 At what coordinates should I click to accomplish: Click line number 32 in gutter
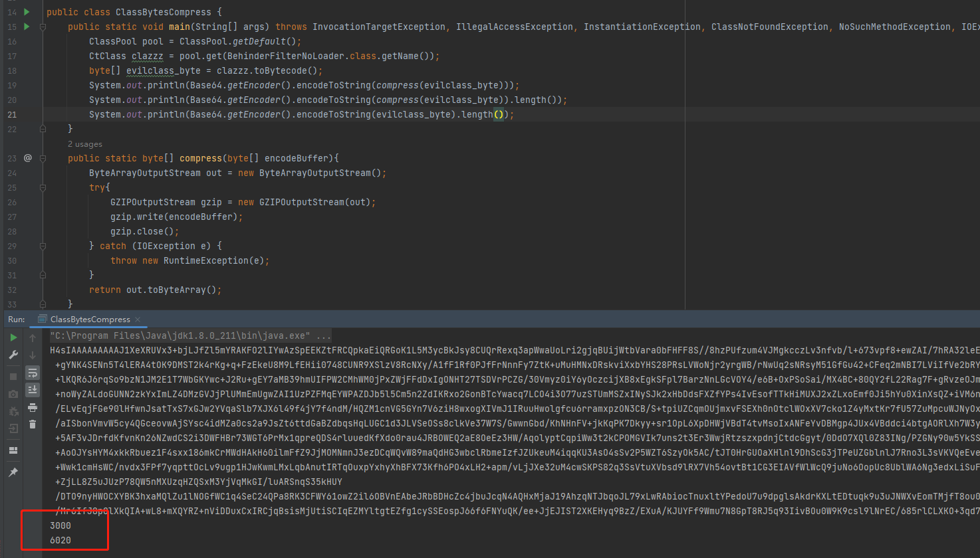tap(12, 290)
